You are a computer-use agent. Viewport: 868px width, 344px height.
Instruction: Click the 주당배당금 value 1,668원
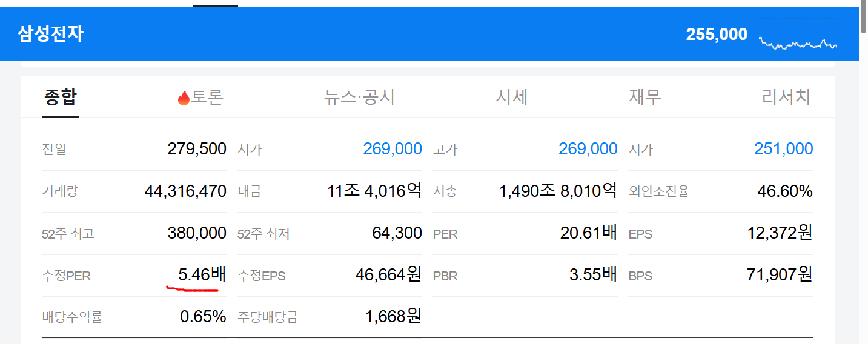(x=394, y=317)
